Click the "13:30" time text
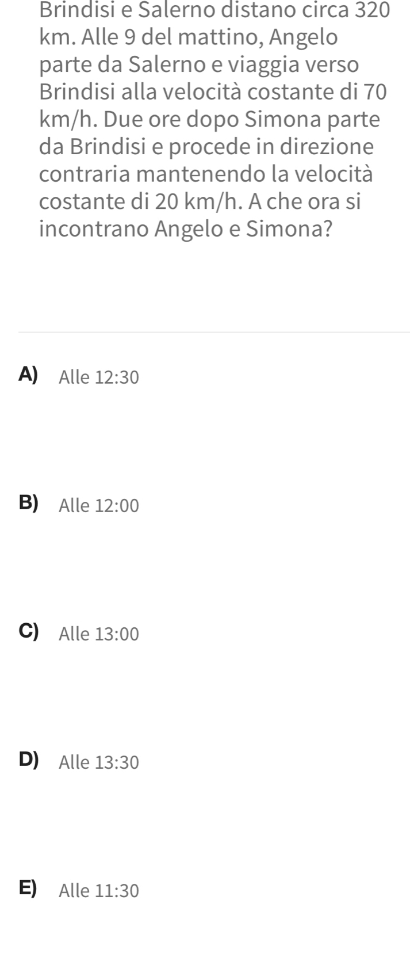410x980 pixels. [117, 763]
